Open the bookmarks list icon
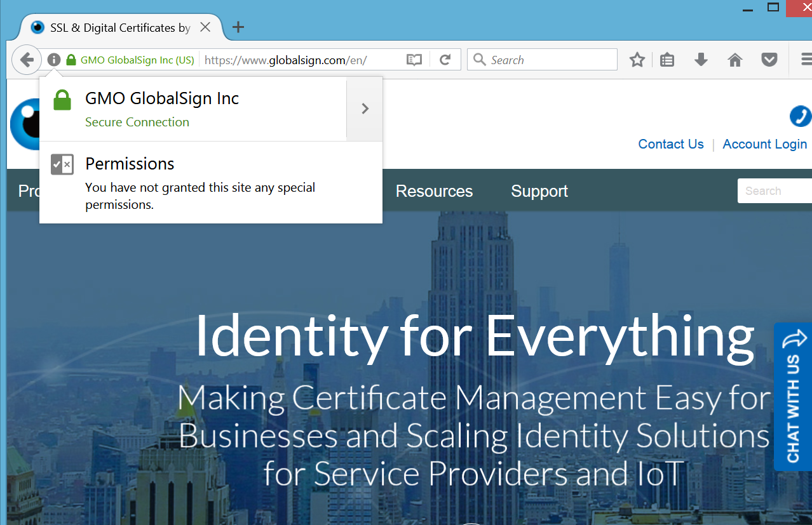 coord(667,60)
